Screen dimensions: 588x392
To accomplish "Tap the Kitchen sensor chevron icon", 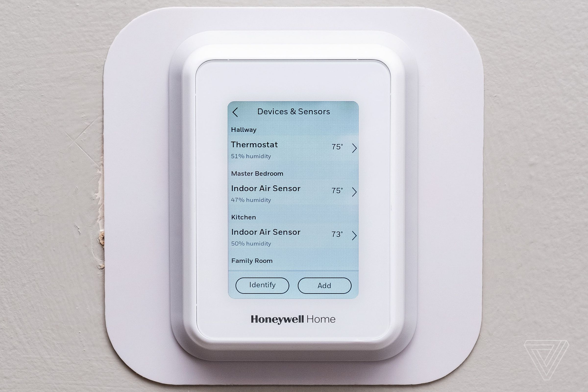I will (x=355, y=235).
